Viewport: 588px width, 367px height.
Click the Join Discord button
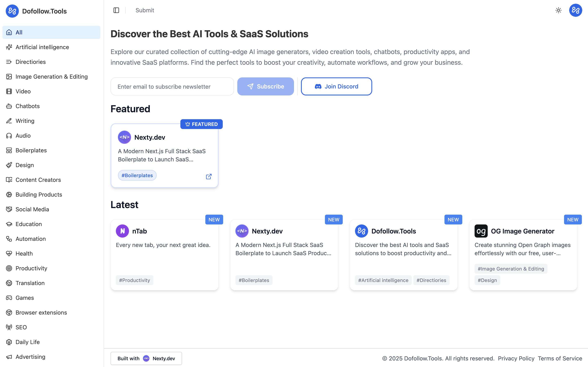[x=336, y=86]
